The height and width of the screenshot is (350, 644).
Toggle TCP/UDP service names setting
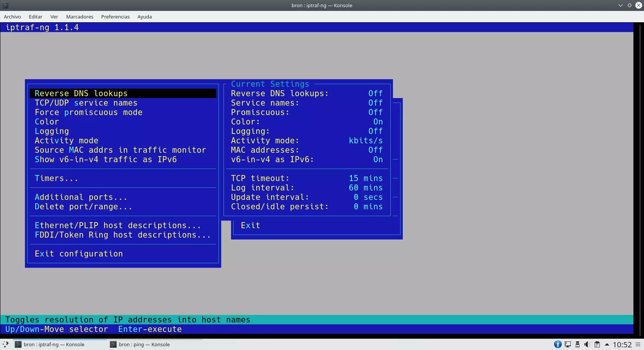point(86,103)
